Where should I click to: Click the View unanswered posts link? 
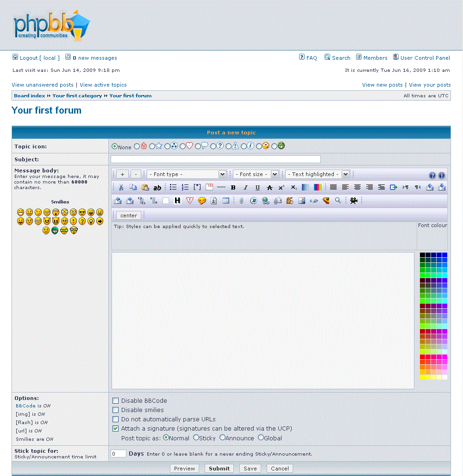coord(43,85)
